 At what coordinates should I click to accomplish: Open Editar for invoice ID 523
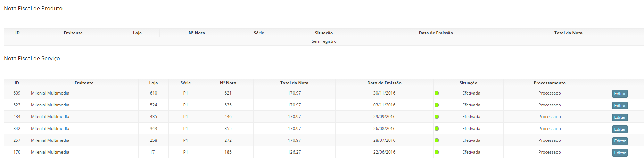[x=620, y=106]
